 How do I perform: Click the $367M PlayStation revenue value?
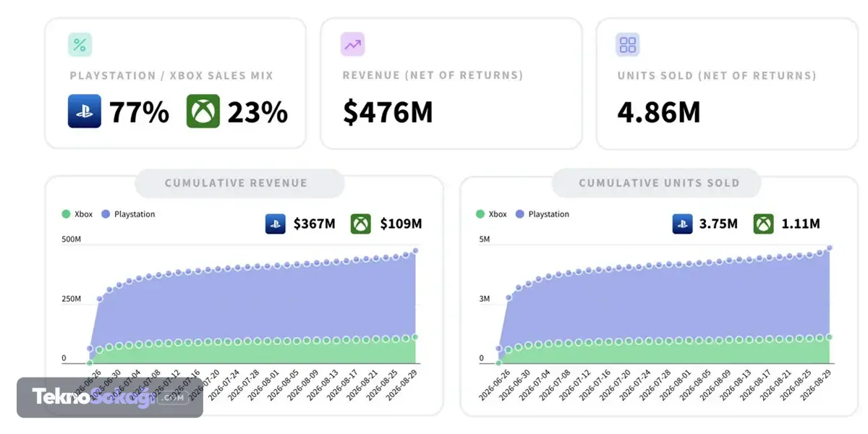click(315, 224)
